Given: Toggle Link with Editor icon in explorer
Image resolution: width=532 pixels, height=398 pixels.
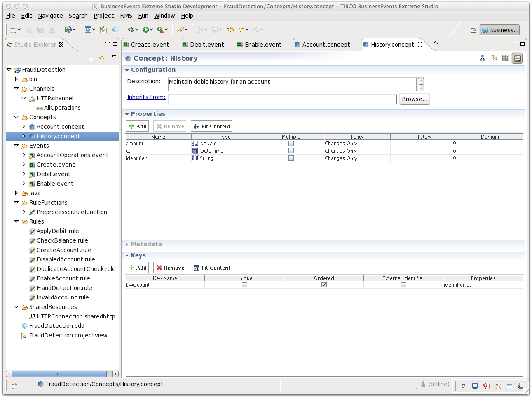Looking at the screenshot, I should (102, 59).
